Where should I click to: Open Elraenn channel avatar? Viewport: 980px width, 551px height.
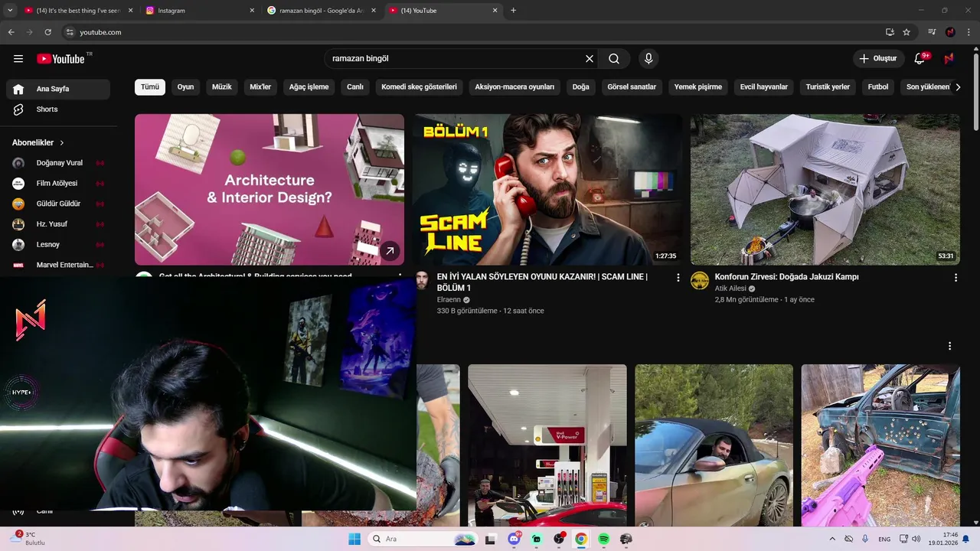pyautogui.click(x=422, y=281)
